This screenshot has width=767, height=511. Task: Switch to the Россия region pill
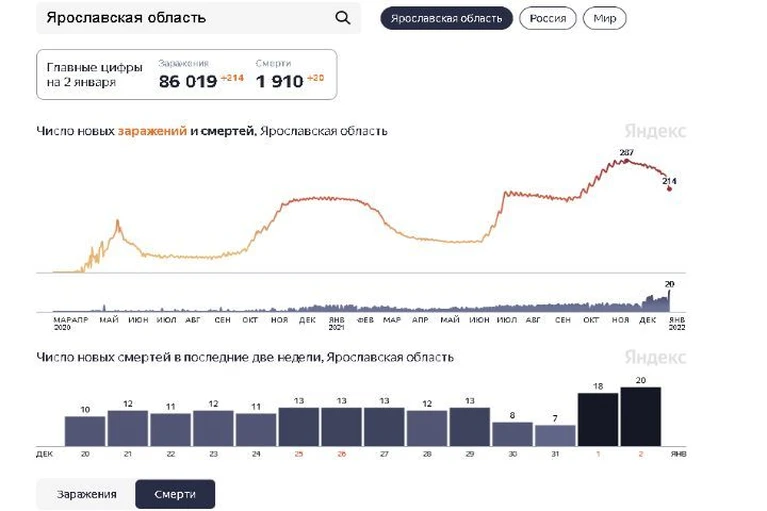(547, 19)
